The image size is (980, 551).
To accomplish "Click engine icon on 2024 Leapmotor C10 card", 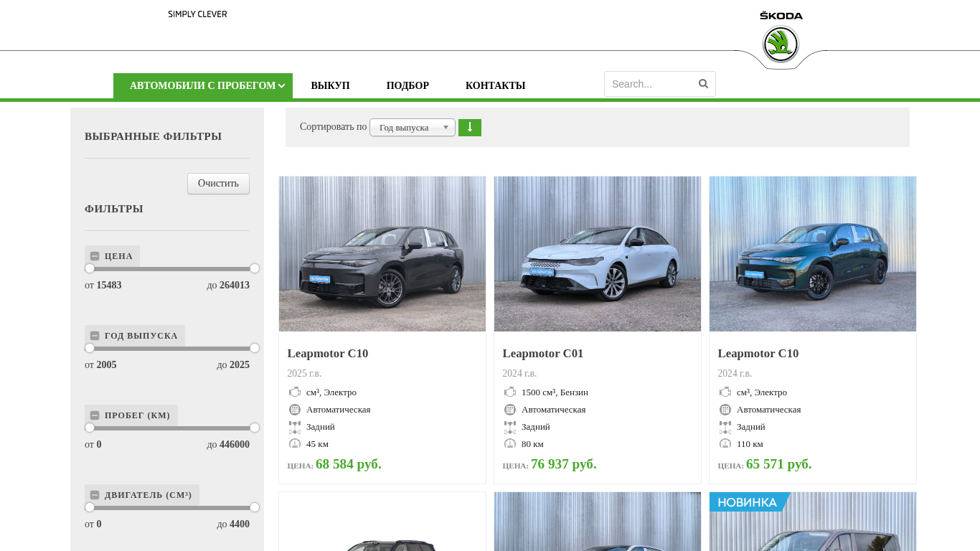I will click(x=725, y=392).
